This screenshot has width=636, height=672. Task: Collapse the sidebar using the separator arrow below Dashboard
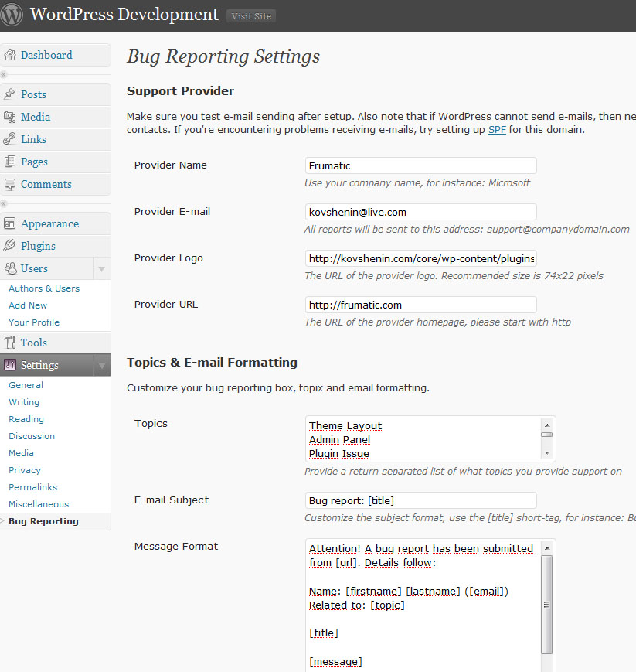[x=3, y=74]
